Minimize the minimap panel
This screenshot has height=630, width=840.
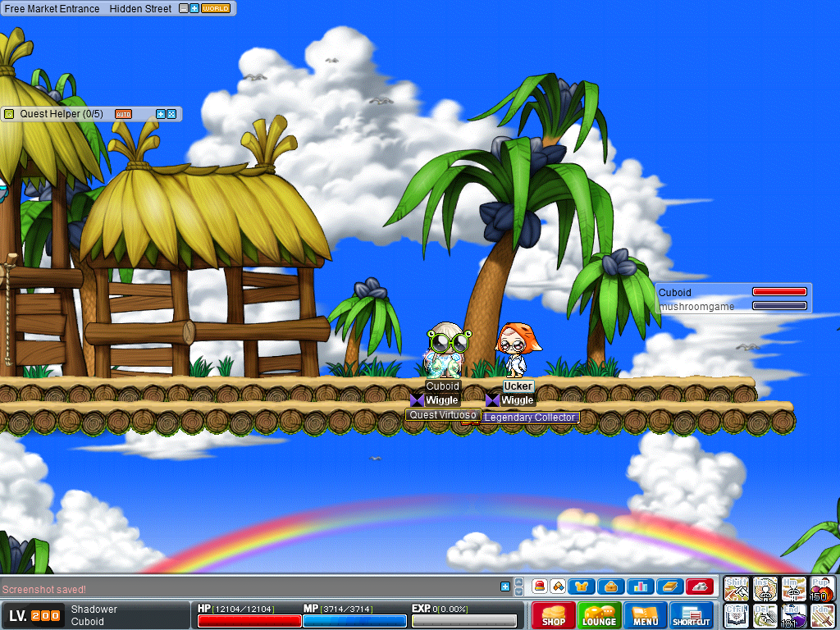pos(184,8)
